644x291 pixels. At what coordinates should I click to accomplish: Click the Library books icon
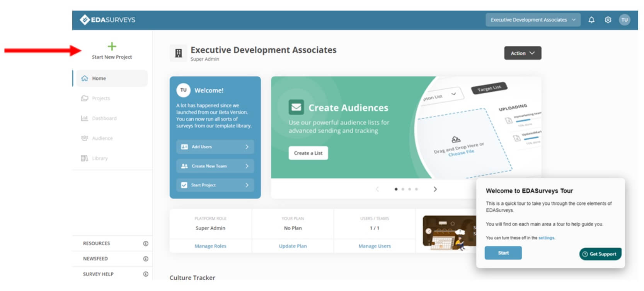[84, 158]
